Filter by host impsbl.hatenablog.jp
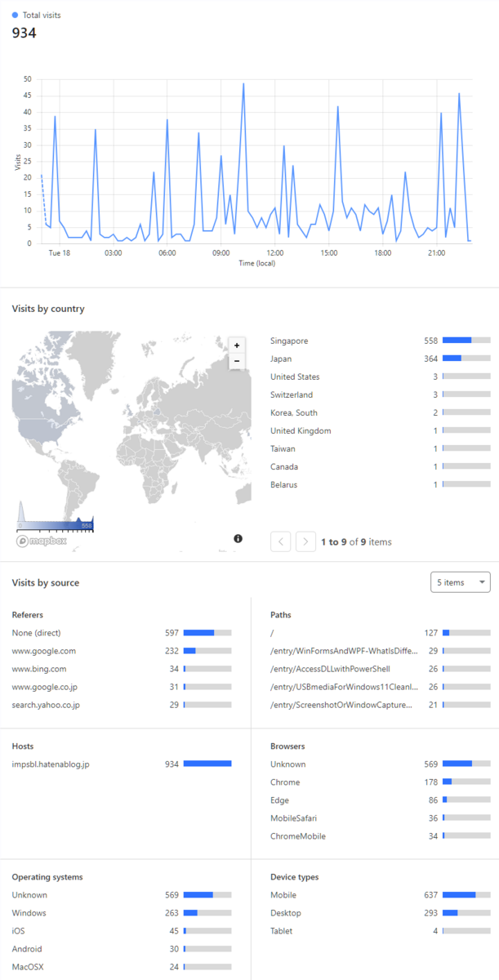The image size is (499, 980). click(122, 764)
